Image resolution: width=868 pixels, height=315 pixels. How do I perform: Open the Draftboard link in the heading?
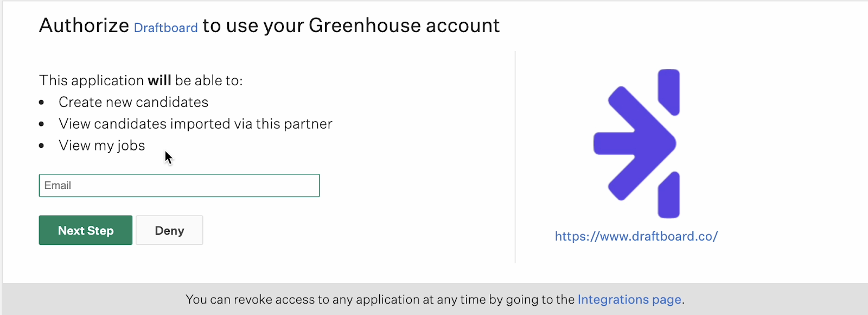[x=165, y=28]
